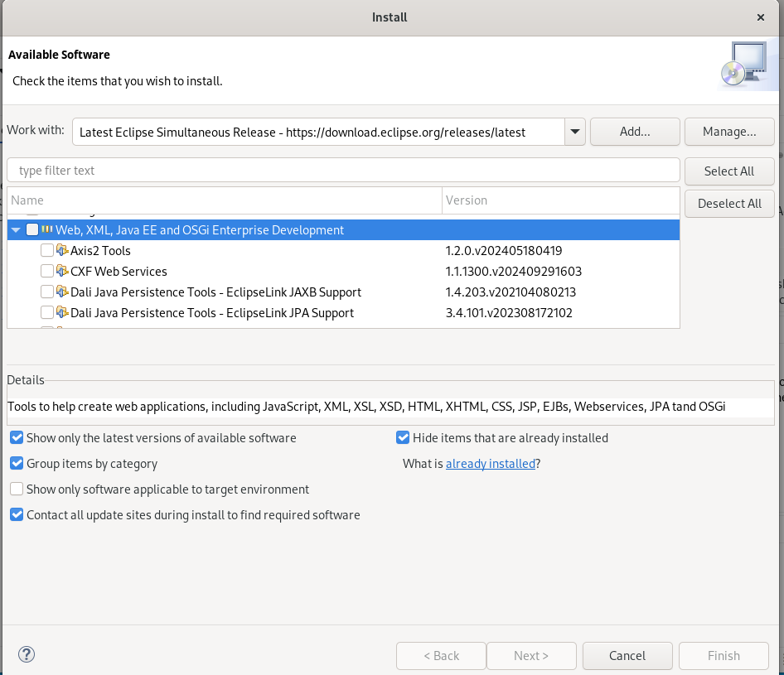The height and width of the screenshot is (675, 784).
Task: Click the < Back button
Action: point(441,655)
